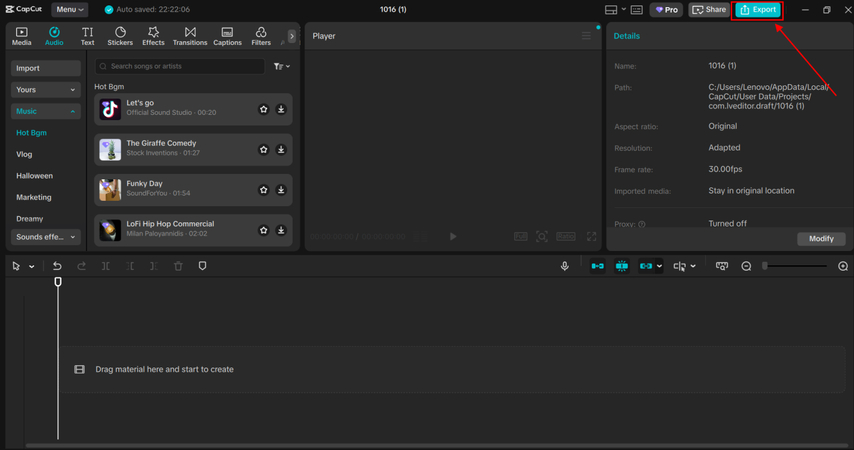Expand the Sounds effects section
The height and width of the screenshot is (450, 854).
click(46, 237)
